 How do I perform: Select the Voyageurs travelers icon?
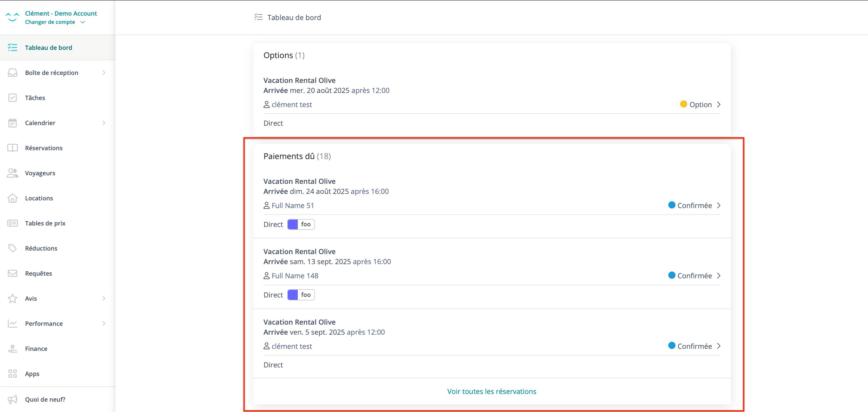click(12, 173)
